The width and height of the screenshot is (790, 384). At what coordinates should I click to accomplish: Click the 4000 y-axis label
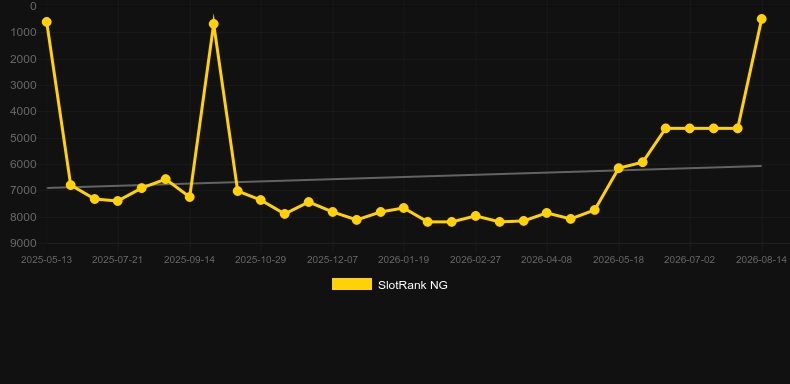coord(24,111)
